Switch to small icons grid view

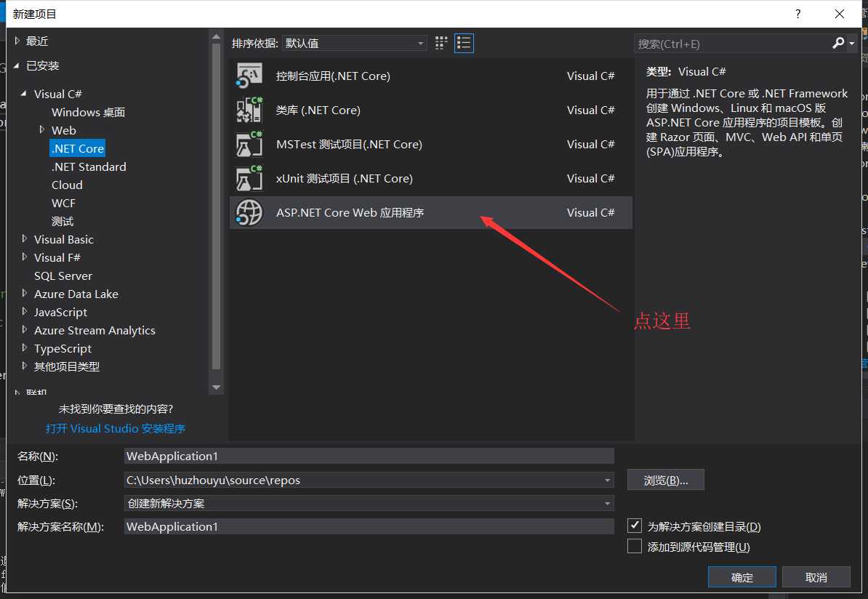click(x=441, y=43)
